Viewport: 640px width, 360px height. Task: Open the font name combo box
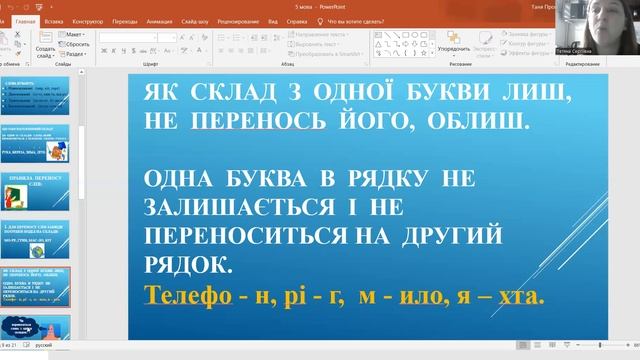[x=128, y=38]
